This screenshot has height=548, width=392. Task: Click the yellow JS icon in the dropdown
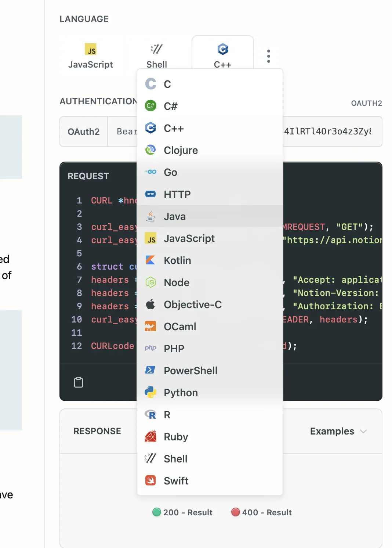point(150,238)
